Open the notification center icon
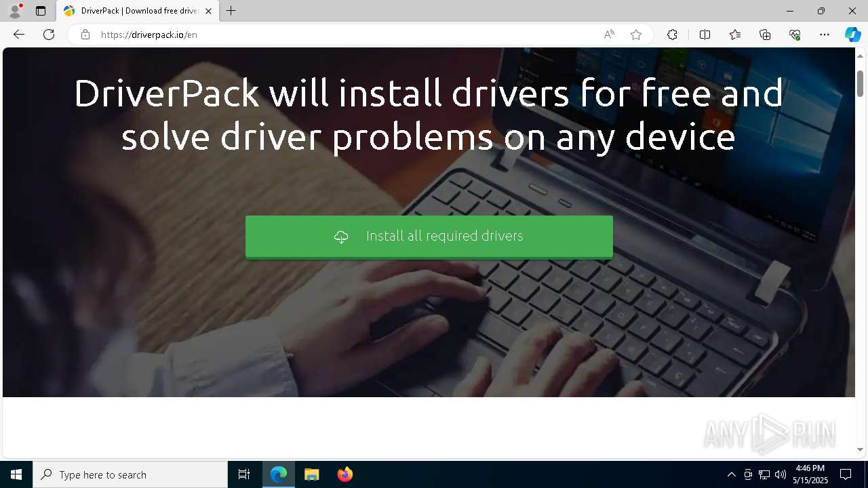 coord(846,474)
